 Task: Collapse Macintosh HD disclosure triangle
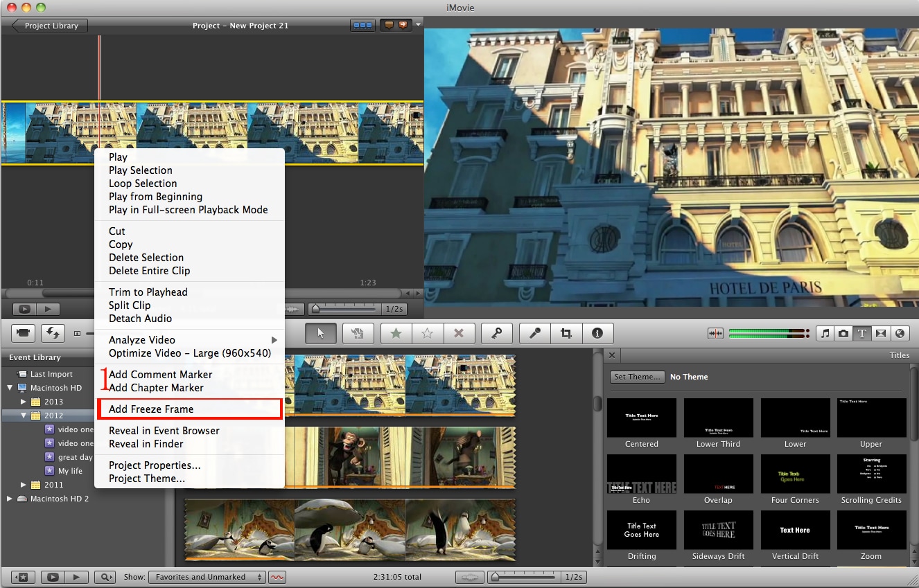coord(10,388)
